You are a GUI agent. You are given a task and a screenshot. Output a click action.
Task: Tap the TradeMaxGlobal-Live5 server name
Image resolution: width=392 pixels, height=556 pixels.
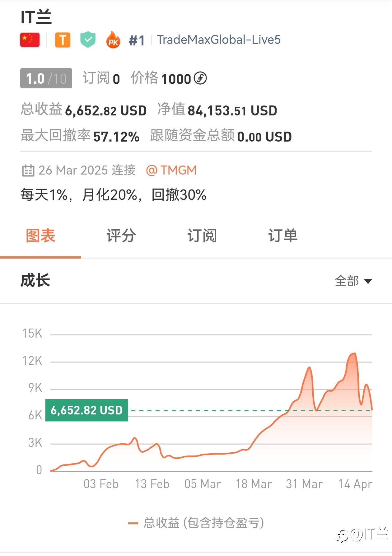pos(219,40)
